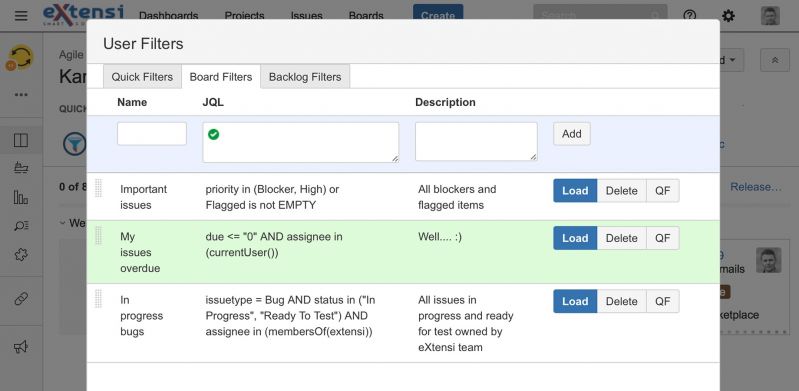Open the sidebar more options ellipsis
Screen dimensions: 799x391
[21, 95]
